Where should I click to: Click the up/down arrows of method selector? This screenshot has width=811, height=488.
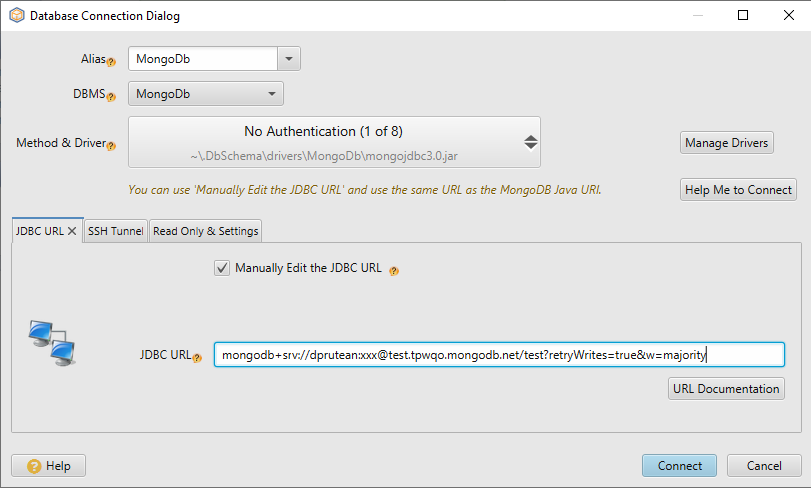click(x=531, y=142)
